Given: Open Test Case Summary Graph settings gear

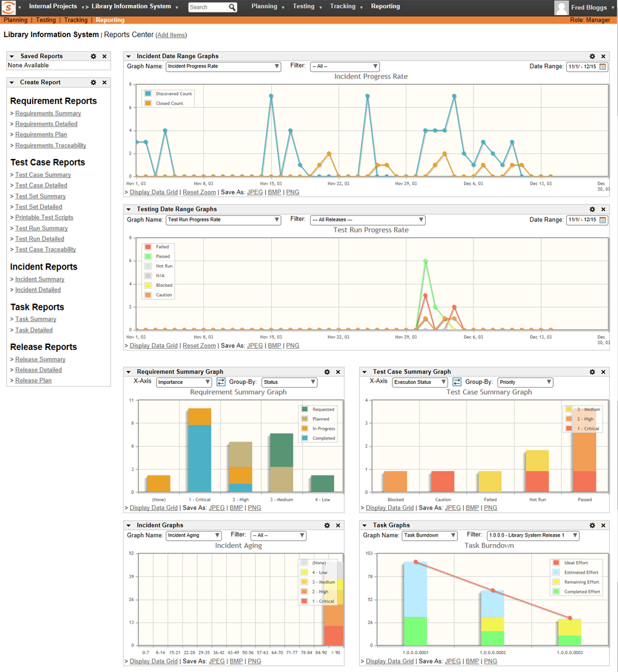Looking at the screenshot, I should 592,372.
